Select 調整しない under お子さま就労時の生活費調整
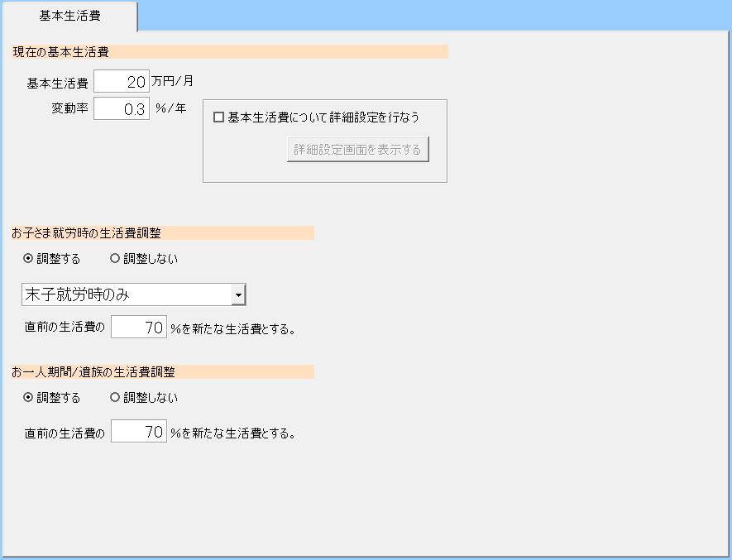Viewport: 732px width, 560px height. tap(115, 259)
